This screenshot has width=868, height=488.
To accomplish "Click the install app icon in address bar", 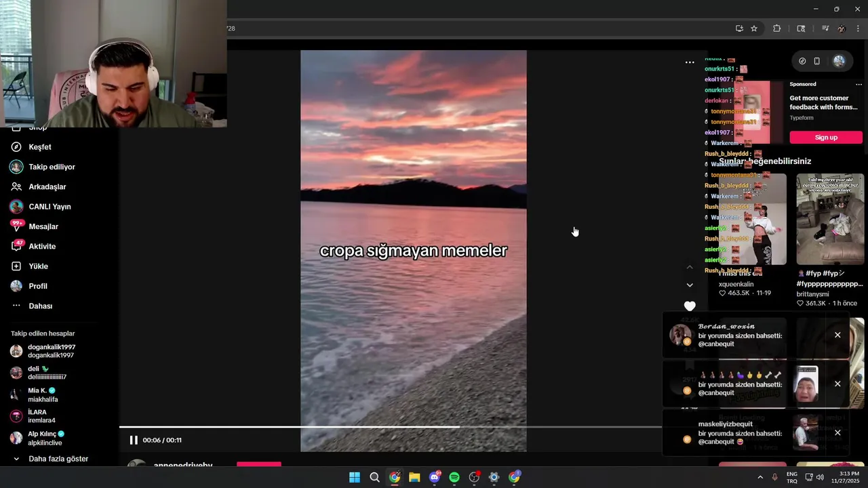I will click(x=739, y=28).
